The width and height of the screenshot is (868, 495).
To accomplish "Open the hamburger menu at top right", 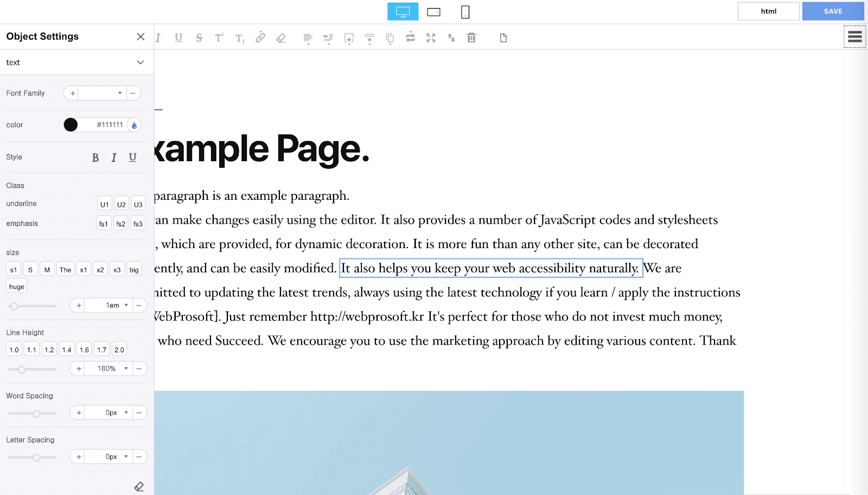I will pos(855,37).
